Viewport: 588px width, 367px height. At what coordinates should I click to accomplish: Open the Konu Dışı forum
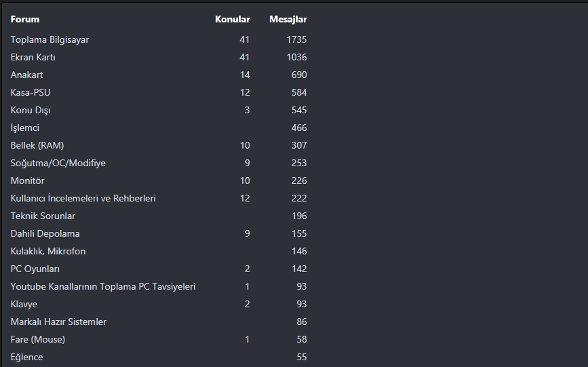click(x=31, y=111)
